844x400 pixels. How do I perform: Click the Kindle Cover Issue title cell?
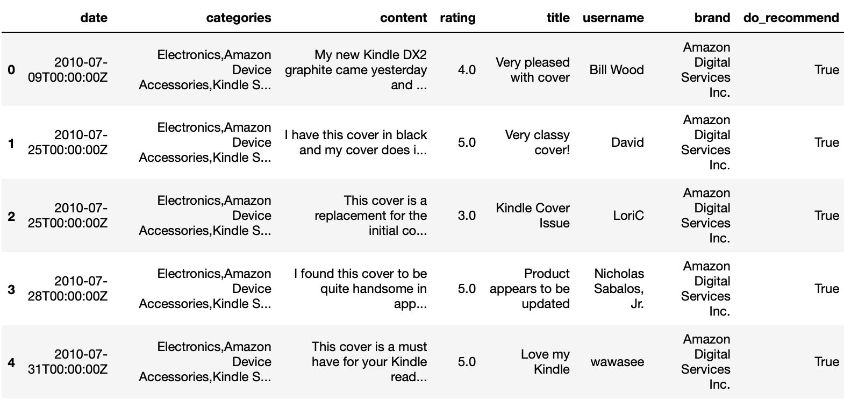532,215
